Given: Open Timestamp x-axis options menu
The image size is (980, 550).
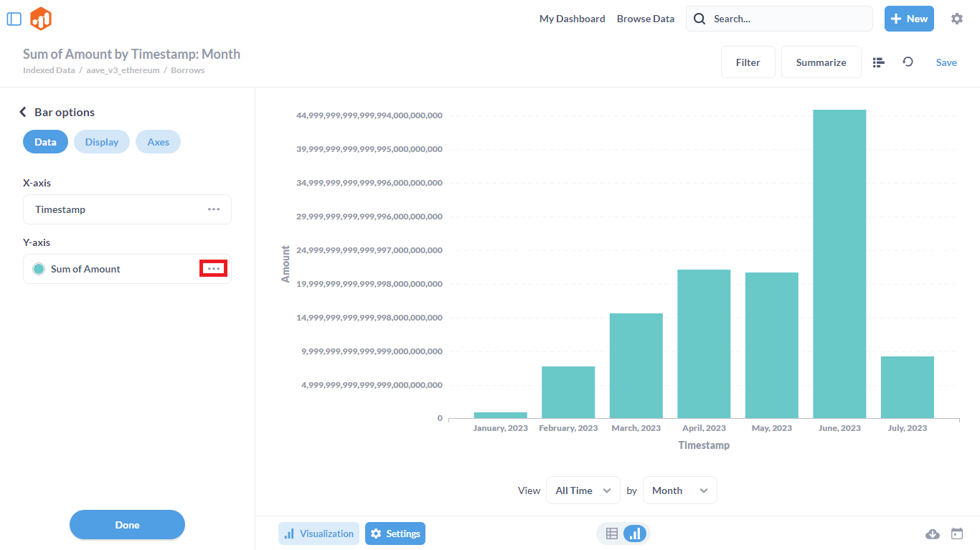Looking at the screenshot, I should pyautogui.click(x=214, y=209).
